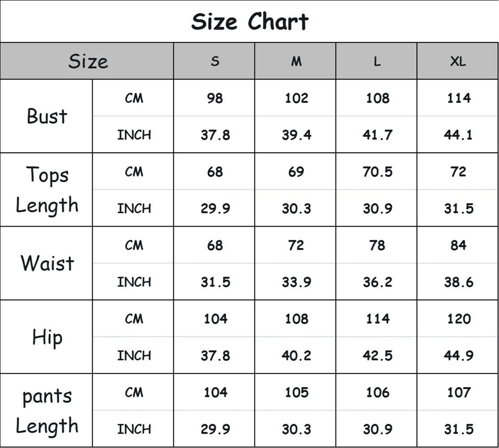Select the pants Length row label

coord(47,410)
